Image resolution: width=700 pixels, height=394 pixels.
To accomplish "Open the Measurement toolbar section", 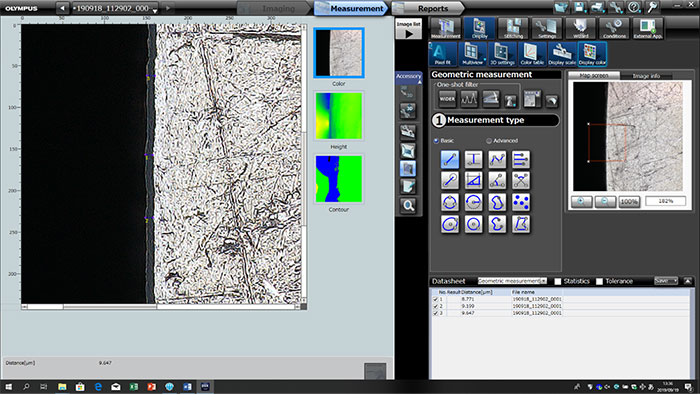I will click(x=446, y=29).
